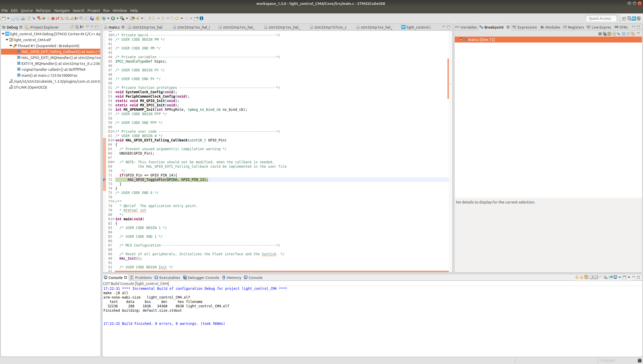
Task: Click the Last Edit Location icon
Action: coord(173,18)
